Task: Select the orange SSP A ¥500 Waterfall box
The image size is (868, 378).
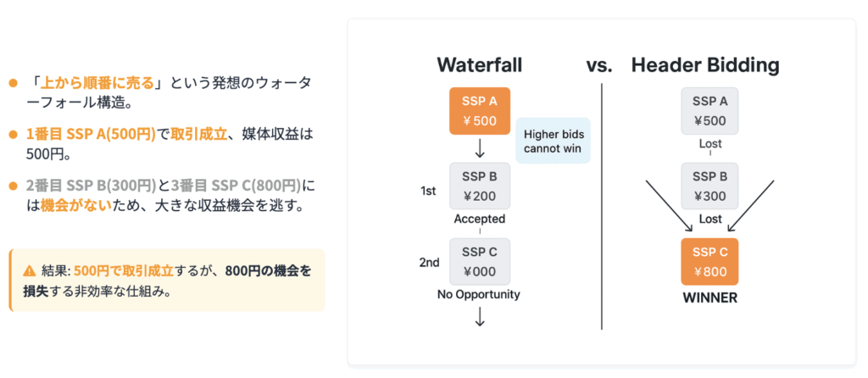Action: pos(480,111)
